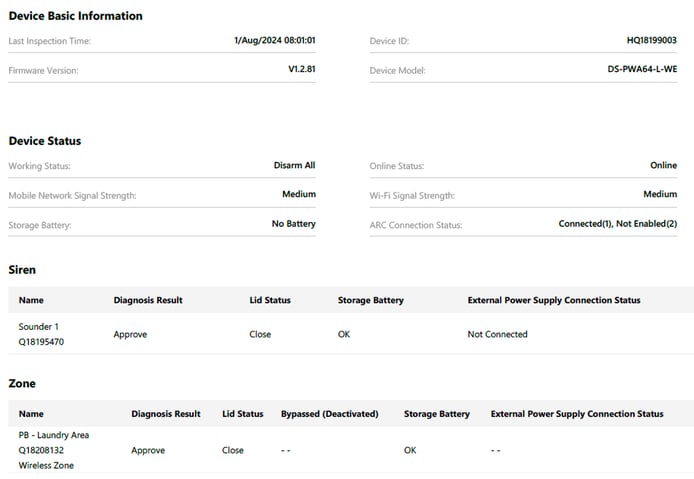Viewport: 694px width, 479px height.
Task: Select Medium mobile network signal value
Action: click(x=299, y=194)
